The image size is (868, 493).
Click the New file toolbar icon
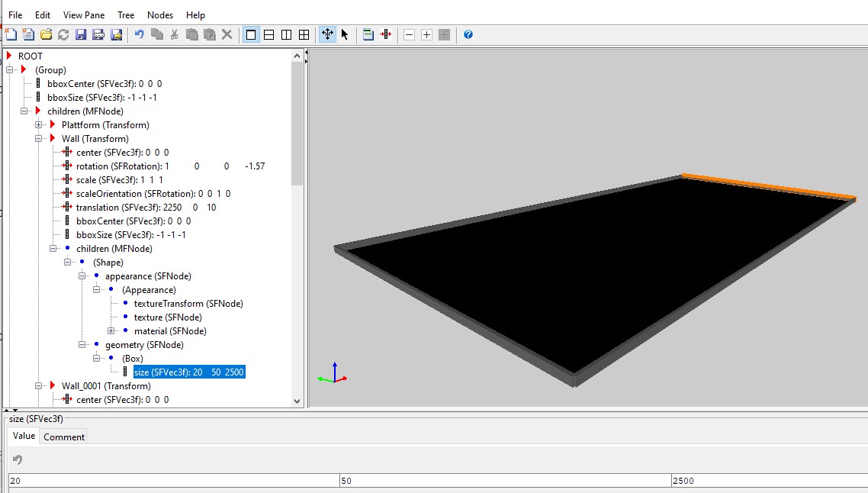pos(11,34)
